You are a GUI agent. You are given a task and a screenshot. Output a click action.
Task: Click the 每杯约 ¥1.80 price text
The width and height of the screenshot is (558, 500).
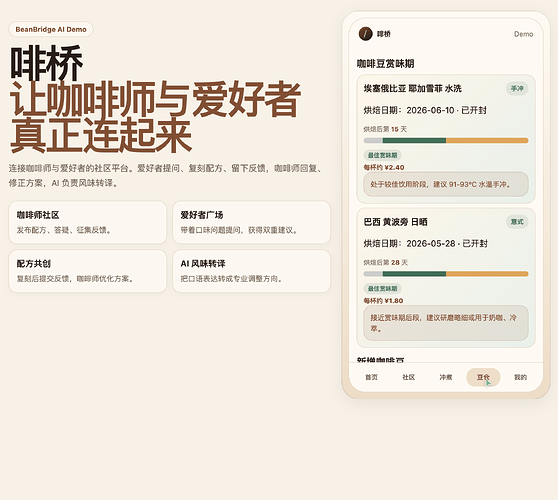[x=383, y=301]
